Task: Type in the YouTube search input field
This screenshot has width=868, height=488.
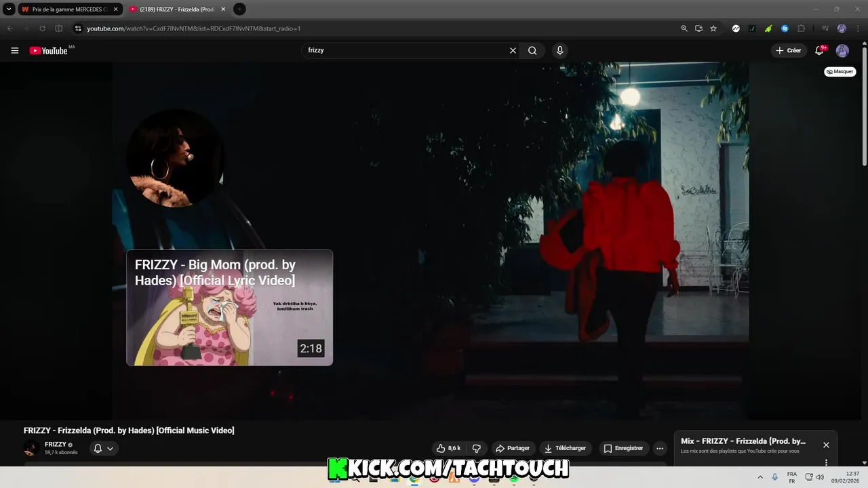Action: coord(406,50)
